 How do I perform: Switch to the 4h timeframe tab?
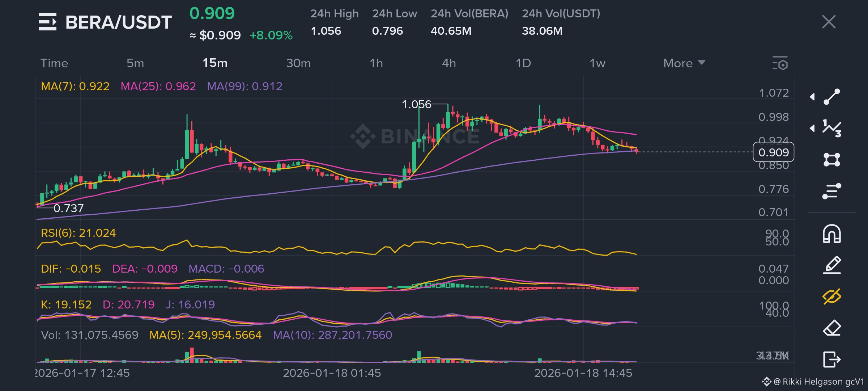click(449, 63)
